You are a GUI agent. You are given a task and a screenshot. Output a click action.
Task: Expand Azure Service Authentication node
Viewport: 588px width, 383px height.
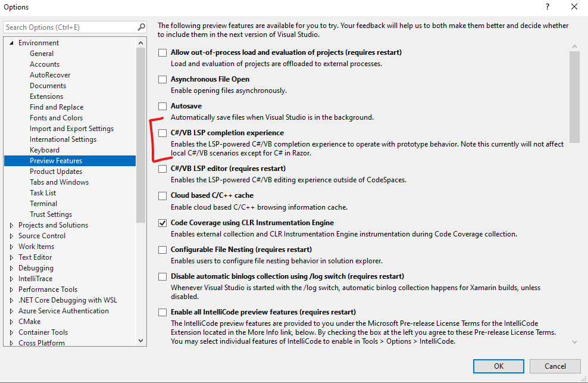coord(11,311)
